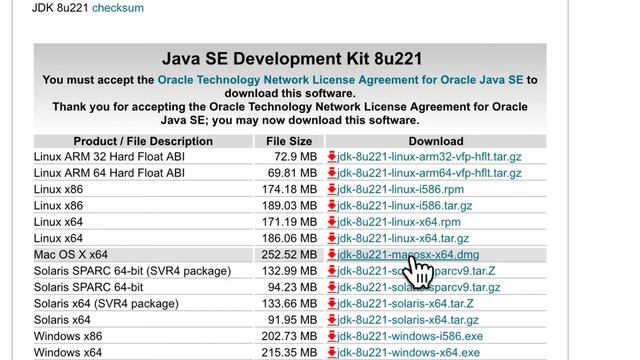Select the 'Product / File Description' column header
The image size is (640, 360).
[143, 141]
